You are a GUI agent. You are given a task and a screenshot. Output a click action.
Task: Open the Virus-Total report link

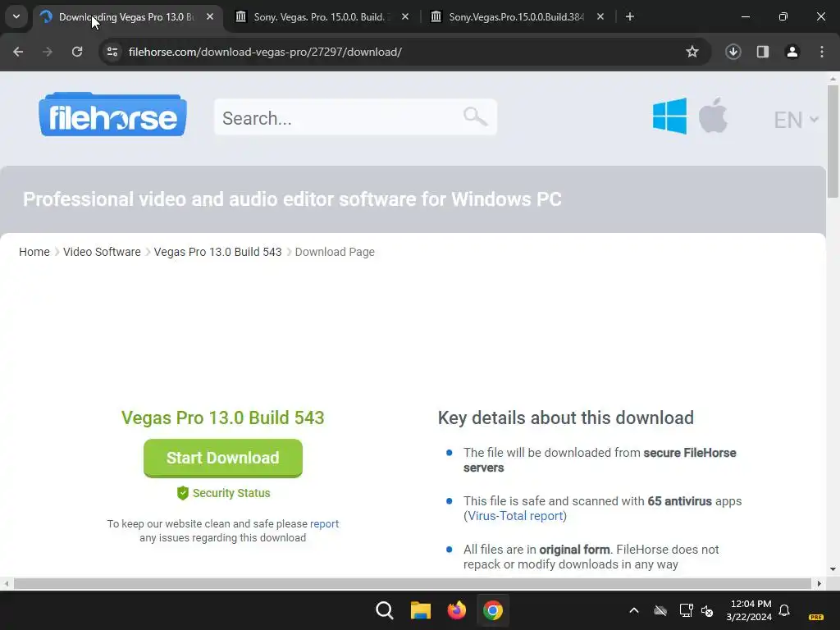pos(515,516)
